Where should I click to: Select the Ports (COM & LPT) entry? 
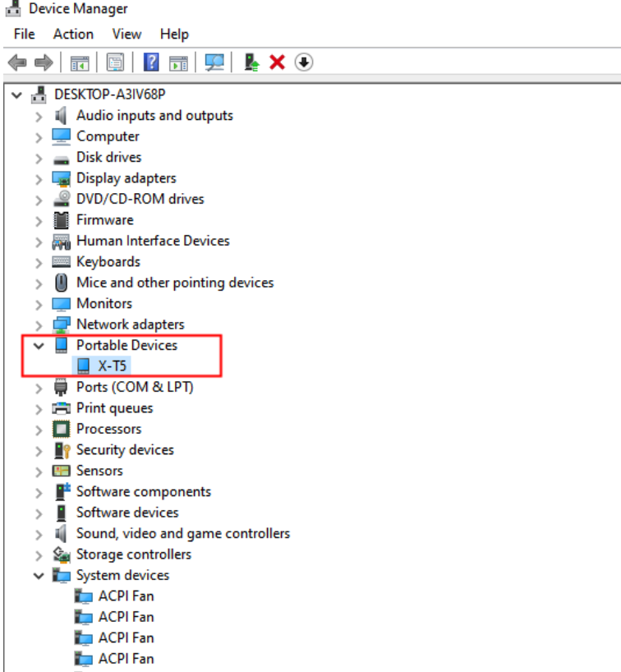(135, 387)
